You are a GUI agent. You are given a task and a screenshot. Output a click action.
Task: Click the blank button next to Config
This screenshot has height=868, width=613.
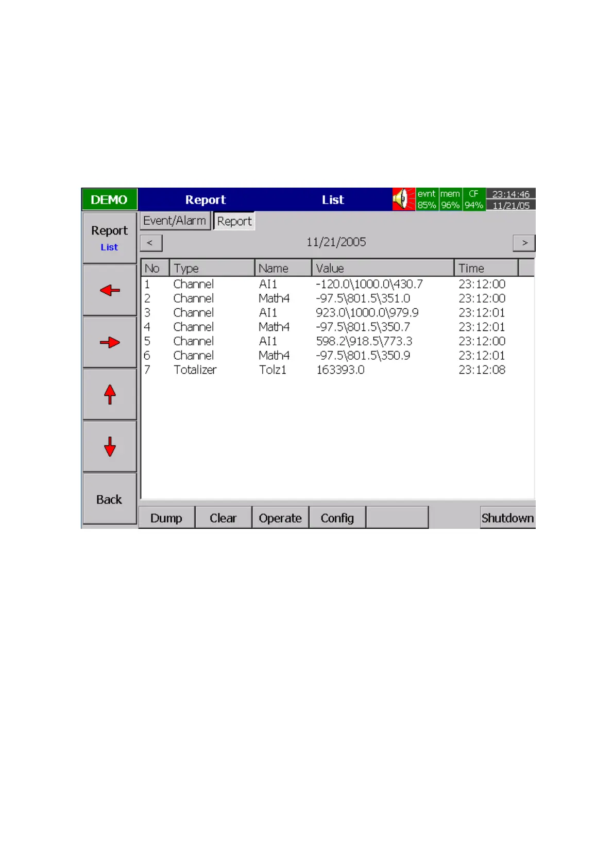(397, 518)
